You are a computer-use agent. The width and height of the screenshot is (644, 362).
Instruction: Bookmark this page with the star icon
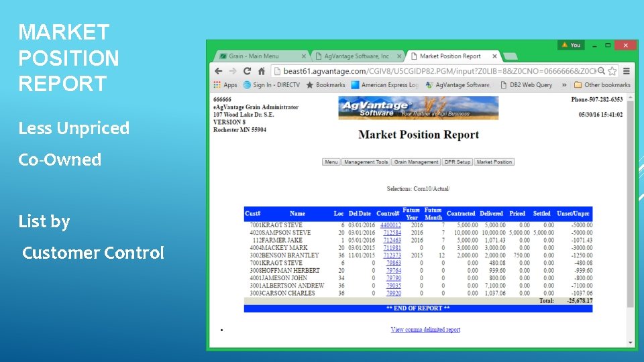[x=612, y=71]
